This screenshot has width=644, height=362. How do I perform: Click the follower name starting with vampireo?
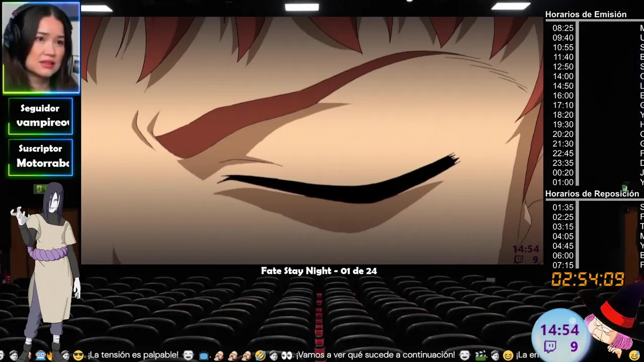pyautogui.click(x=43, y=123)
